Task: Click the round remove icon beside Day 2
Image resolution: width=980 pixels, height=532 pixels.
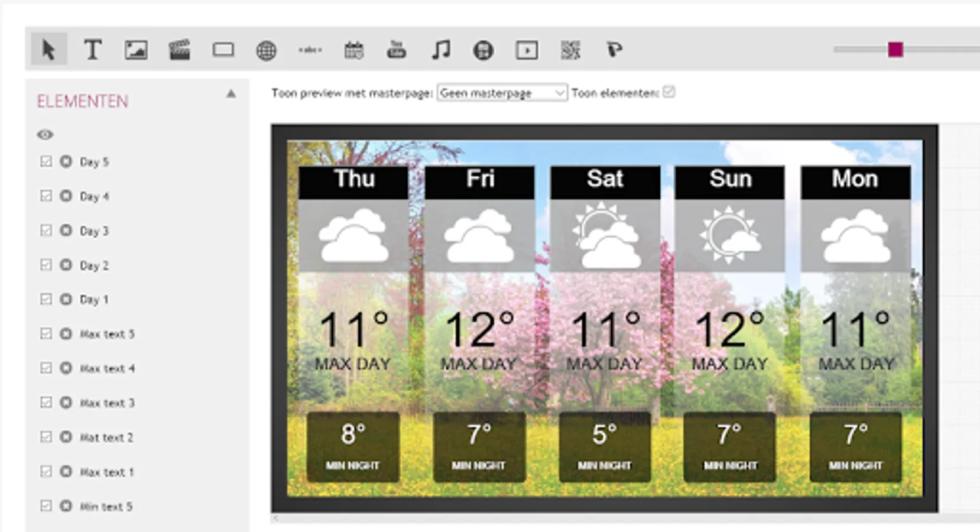Action: [66, 265]
